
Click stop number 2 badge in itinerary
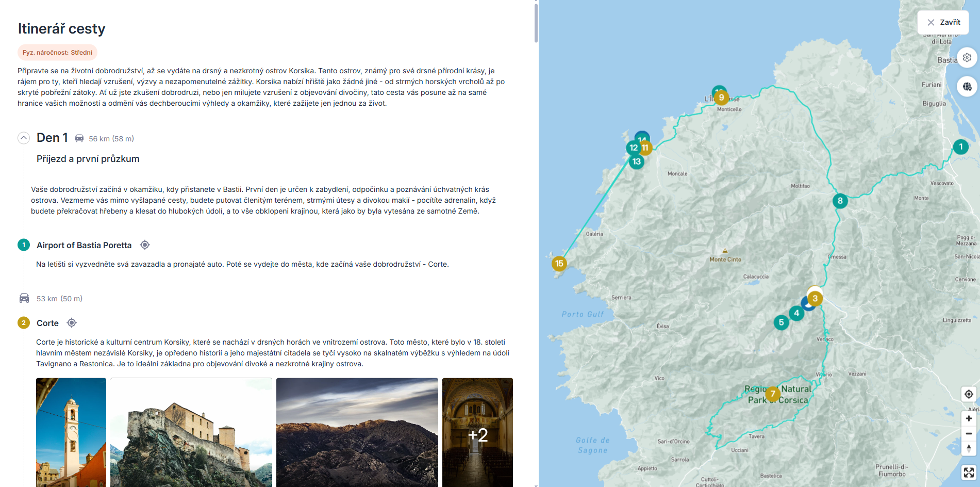coord(24,323)
